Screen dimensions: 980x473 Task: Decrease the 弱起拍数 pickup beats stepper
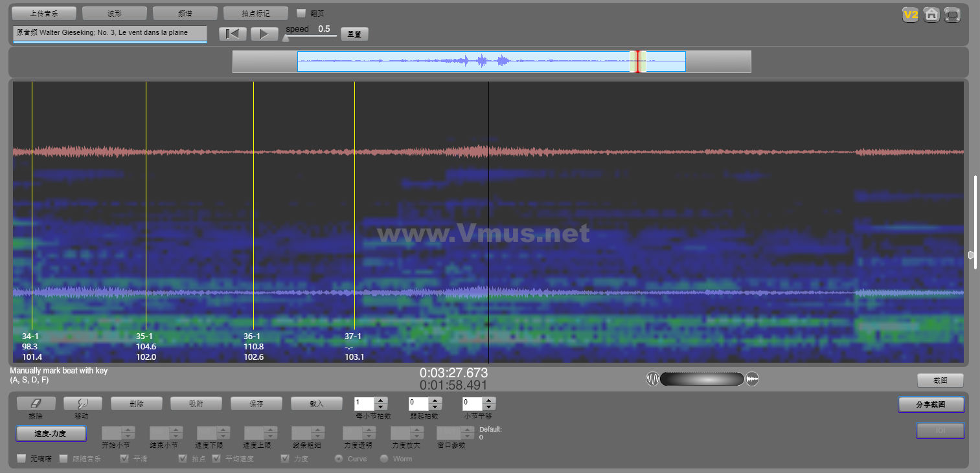point(435,407)
